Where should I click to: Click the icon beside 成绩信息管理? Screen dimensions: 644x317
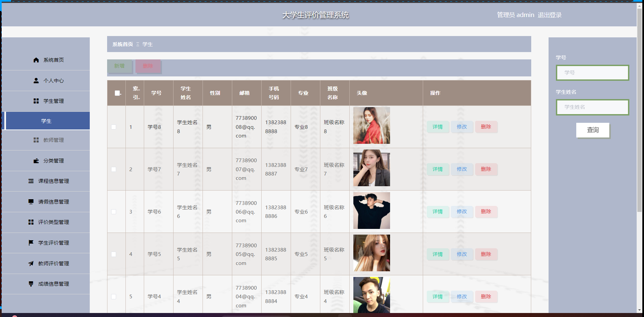[x=31, y=284]
